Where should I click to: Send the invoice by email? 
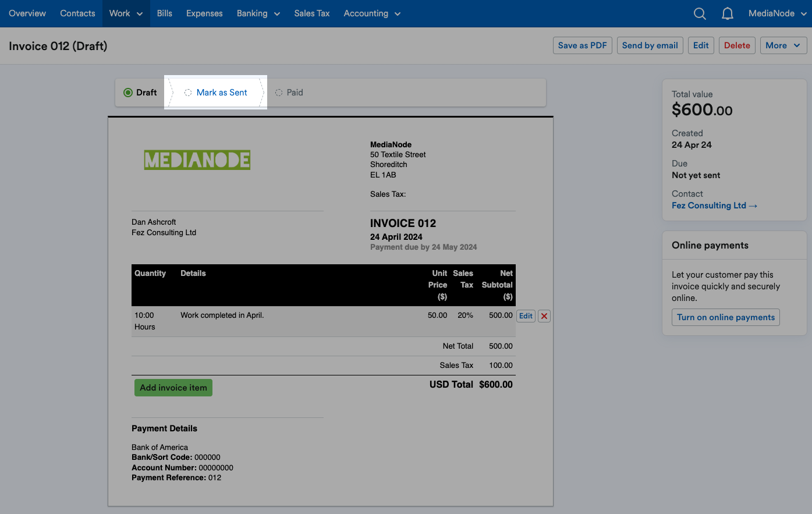[x=650, y=45]
